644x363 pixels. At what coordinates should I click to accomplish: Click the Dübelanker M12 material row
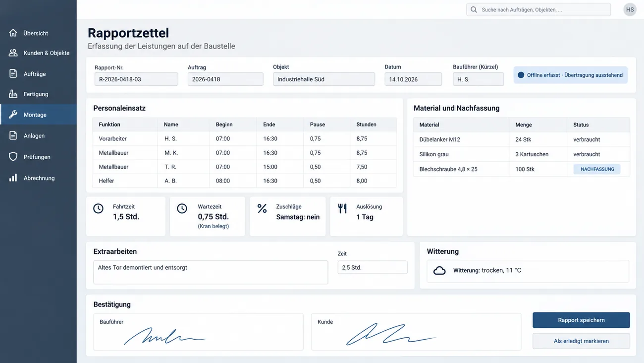coord(522,139)
